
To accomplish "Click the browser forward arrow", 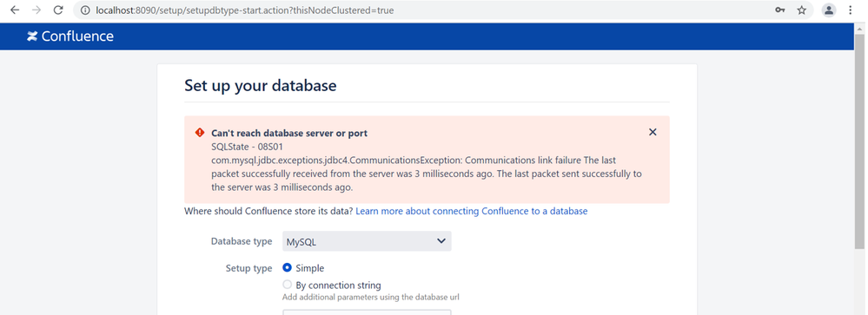I will (36, 10).
